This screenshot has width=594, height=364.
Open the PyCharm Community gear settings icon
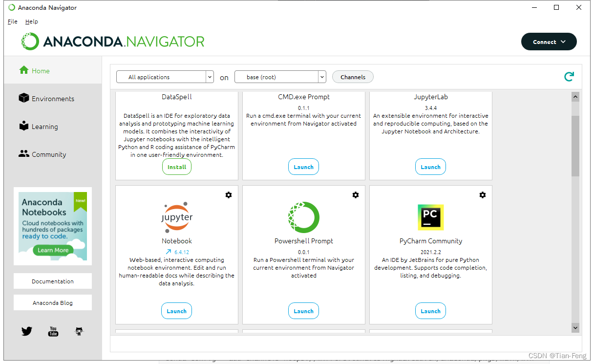(483, 195)
